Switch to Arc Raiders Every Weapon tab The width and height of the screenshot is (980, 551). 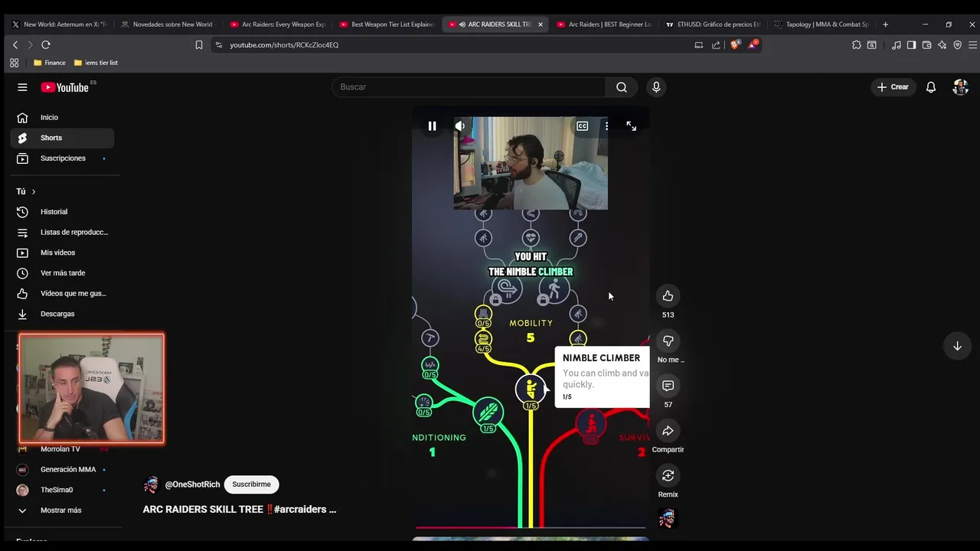277,24
